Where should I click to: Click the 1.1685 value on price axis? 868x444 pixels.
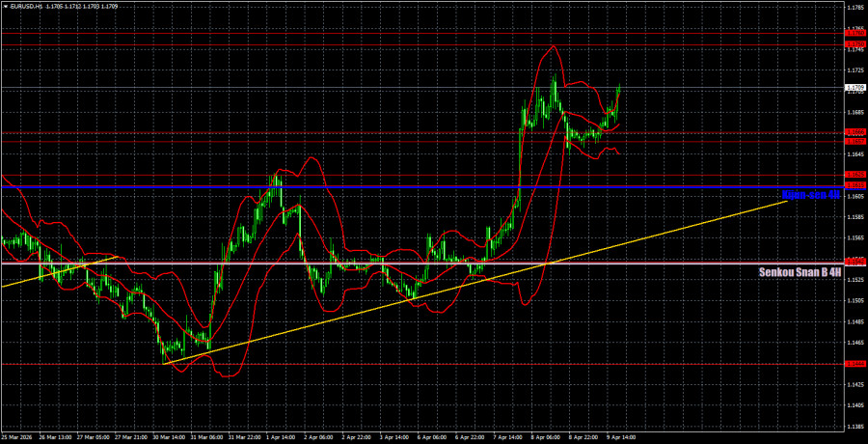click(x=855, y=113)
